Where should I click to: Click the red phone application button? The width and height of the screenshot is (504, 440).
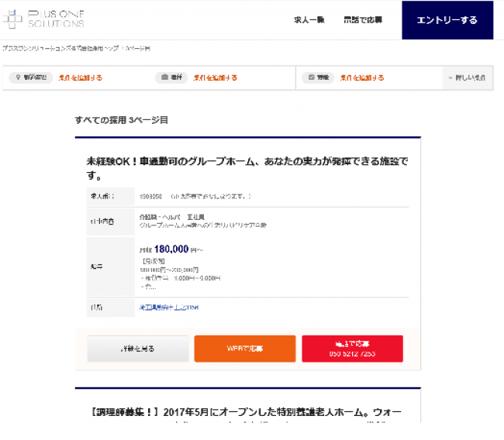point(352,349)
